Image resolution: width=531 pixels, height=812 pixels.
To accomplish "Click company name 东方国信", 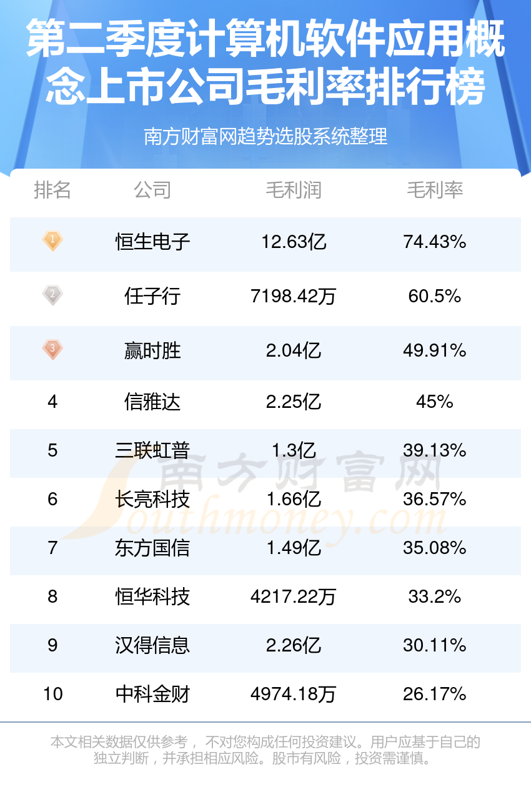I will click(x=152, y=548).
